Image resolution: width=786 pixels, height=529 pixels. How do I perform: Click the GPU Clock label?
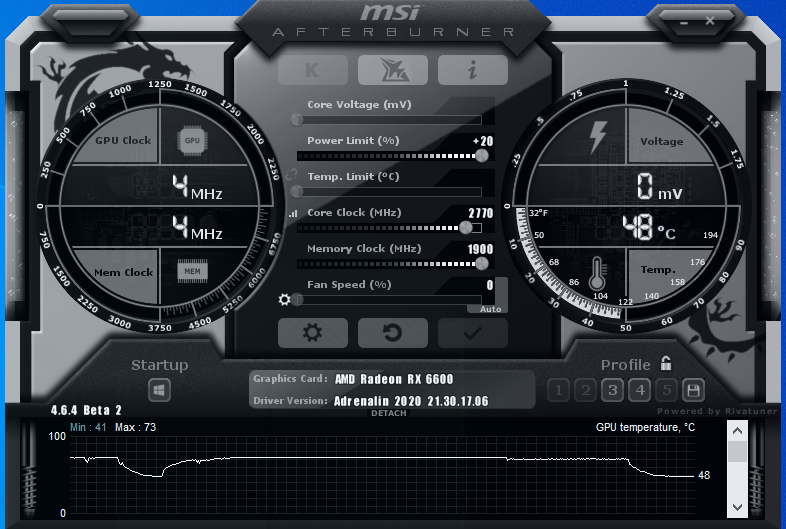pos(123,140)
